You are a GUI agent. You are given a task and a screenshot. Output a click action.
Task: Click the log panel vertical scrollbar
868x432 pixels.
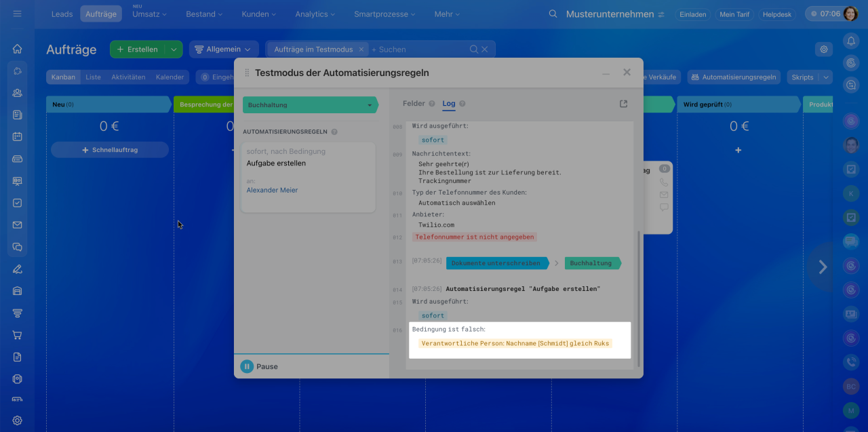click(638, 298)
